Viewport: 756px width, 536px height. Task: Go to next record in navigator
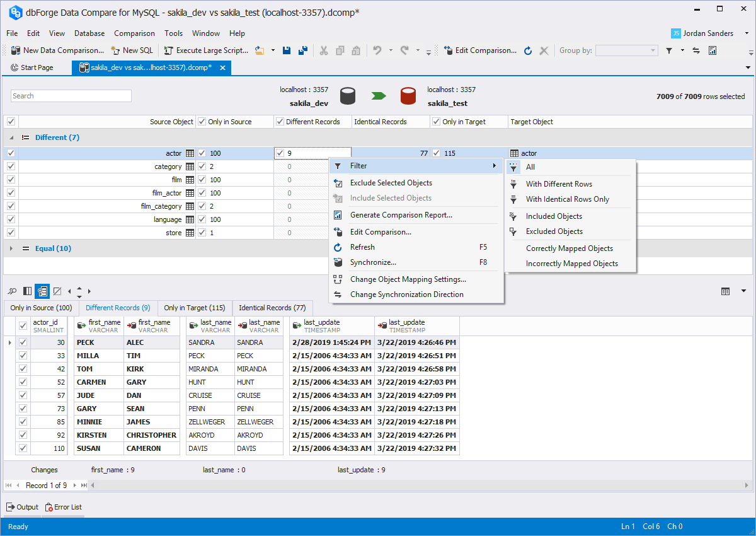point(74,486)
